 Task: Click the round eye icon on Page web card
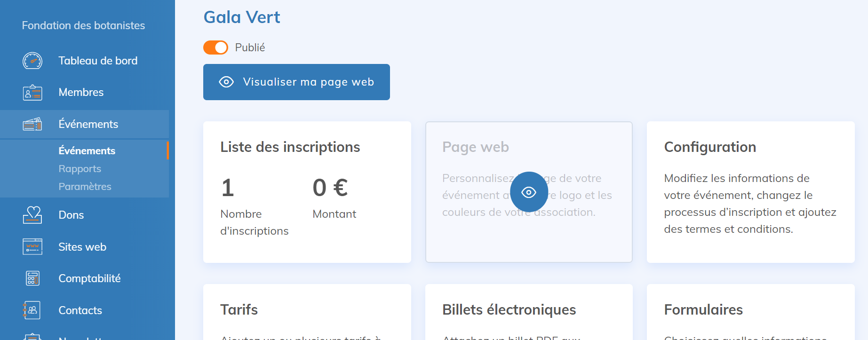(x=529, y=192)
